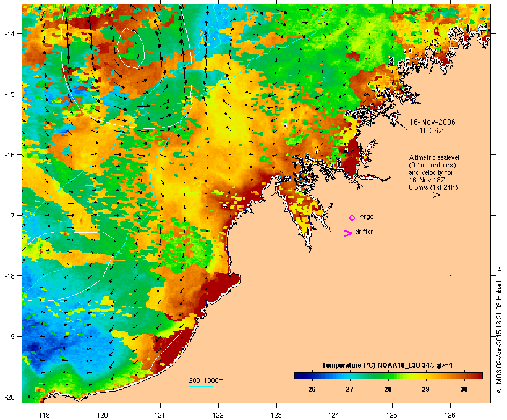Image resolution: width=507 pixels, height=420 pixels.
Task: Click the latitude axis label '-20'
Action: (x=9, y=397)
